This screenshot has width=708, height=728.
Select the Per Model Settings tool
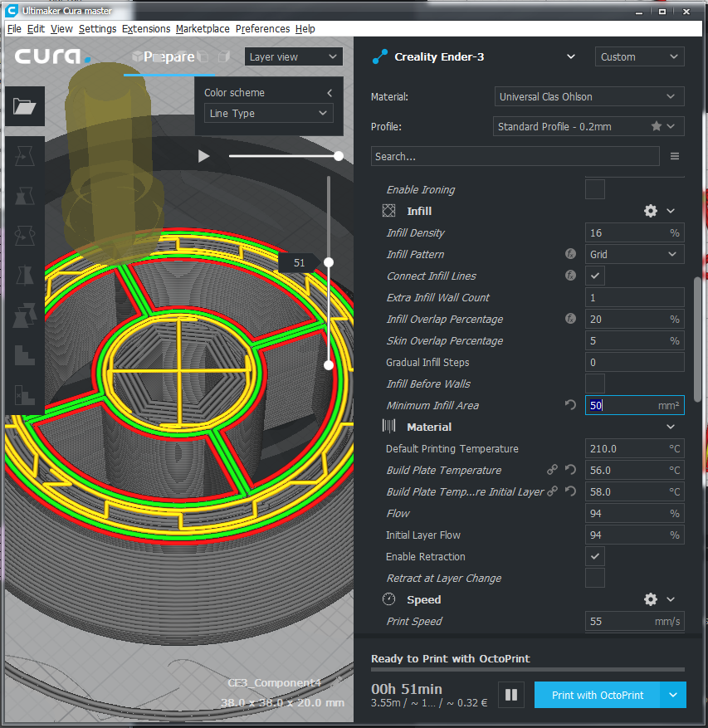(x=25, y=315)
